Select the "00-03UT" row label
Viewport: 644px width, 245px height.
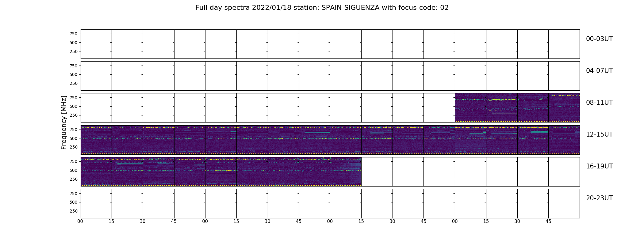[x=599, y=39]
